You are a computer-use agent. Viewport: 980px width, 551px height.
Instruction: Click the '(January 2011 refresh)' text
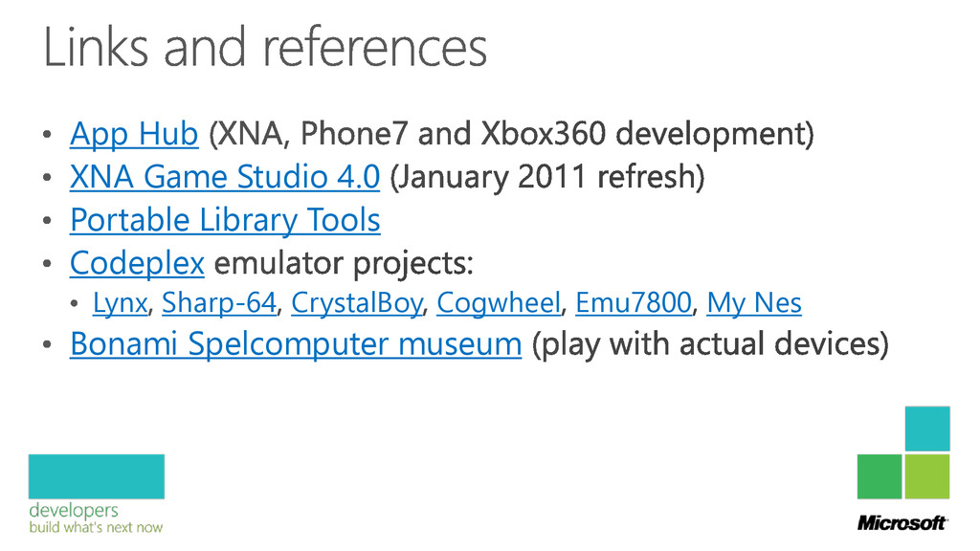(x=546, y=177)
